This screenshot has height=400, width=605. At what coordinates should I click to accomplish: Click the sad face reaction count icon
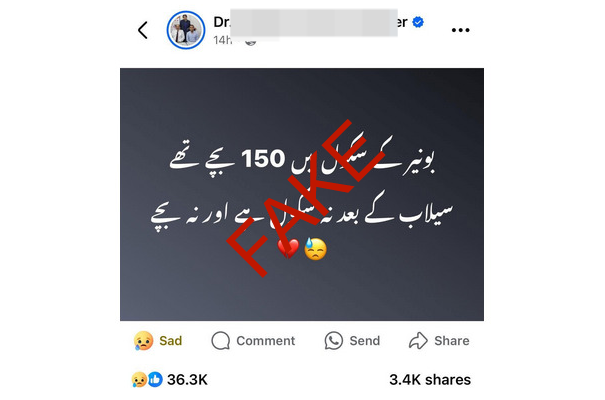[x=139, y=380]
